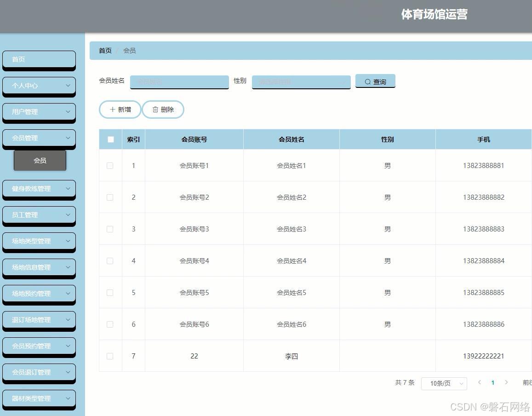The image size is (532, 416).
Task: Click the 共 7 条 total count text
Action: coord(405,383)
